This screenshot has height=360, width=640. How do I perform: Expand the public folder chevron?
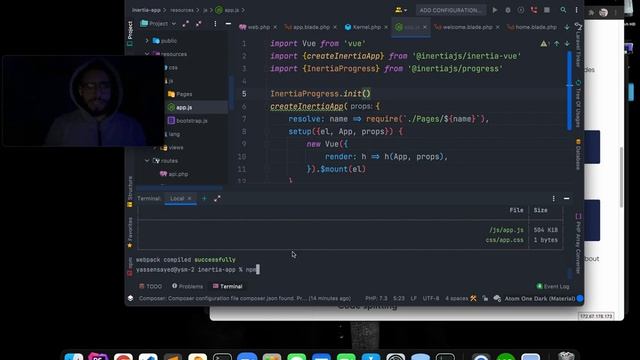click(147, 41)
